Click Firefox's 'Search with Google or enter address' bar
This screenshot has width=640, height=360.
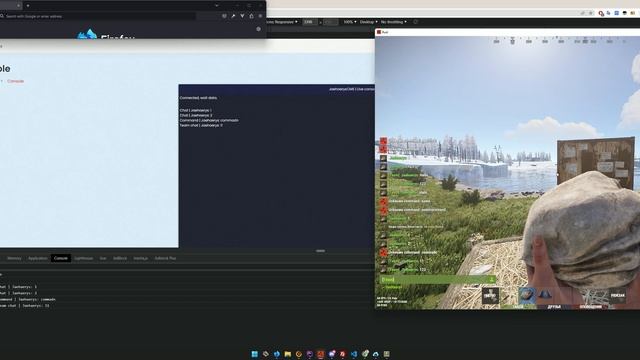pos(98,16)
